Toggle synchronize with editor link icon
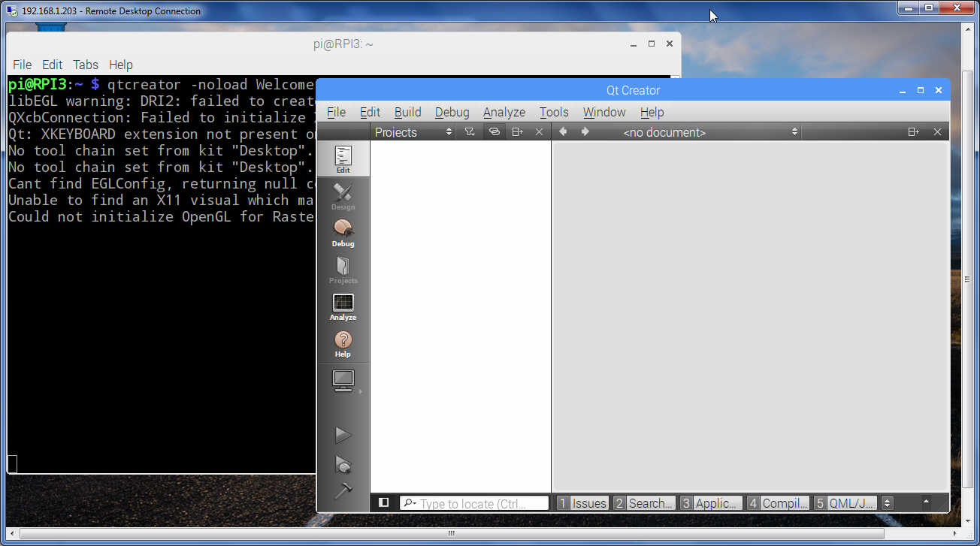 pyautogui.click(x=494, y=132)
